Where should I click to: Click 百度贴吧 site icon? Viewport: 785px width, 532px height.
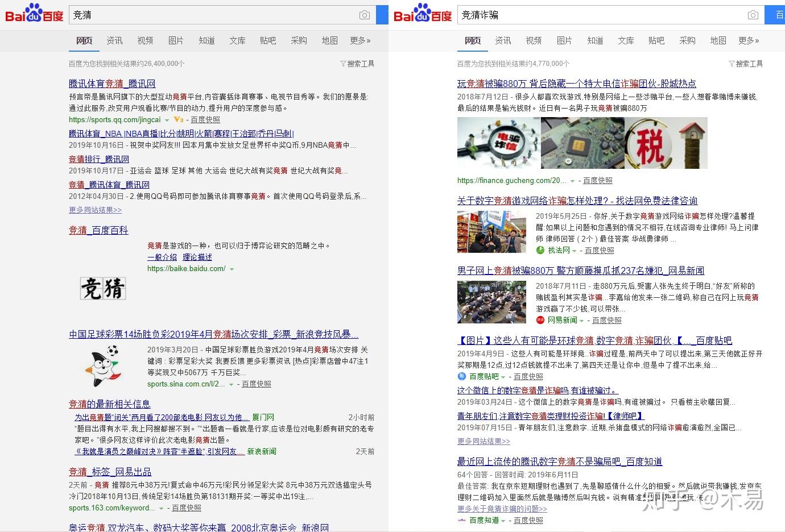[462, 376]
